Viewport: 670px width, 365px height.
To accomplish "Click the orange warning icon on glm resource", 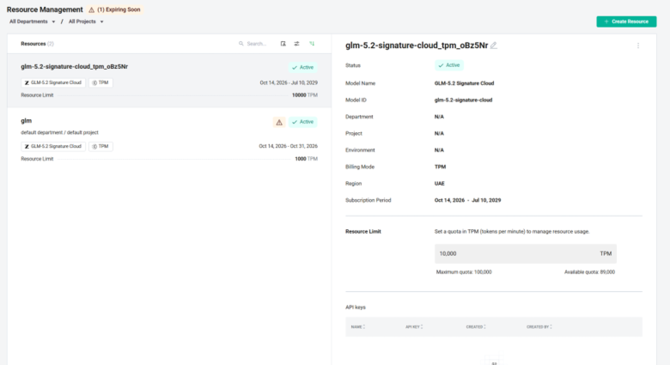I will click(279, 122).
